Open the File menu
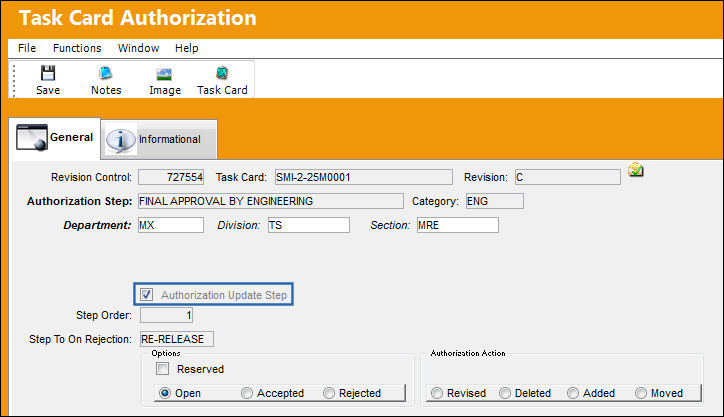The width and height of the screenshot is (724, 417). pos(27,48)
